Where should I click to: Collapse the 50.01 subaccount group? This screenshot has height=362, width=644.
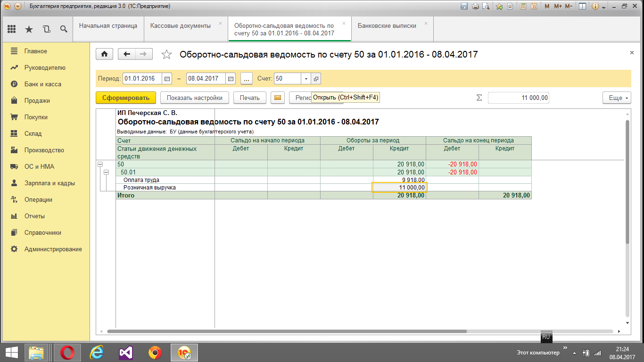(107, 173)
